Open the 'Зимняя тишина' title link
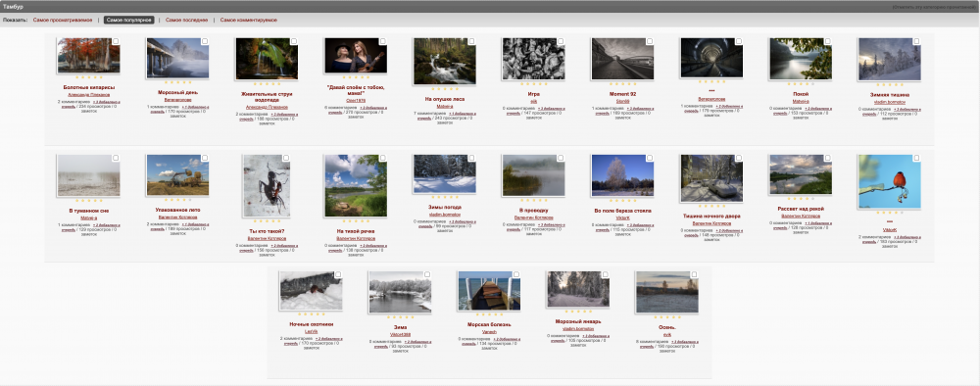 pyautogui.click(x=890, y=95)
